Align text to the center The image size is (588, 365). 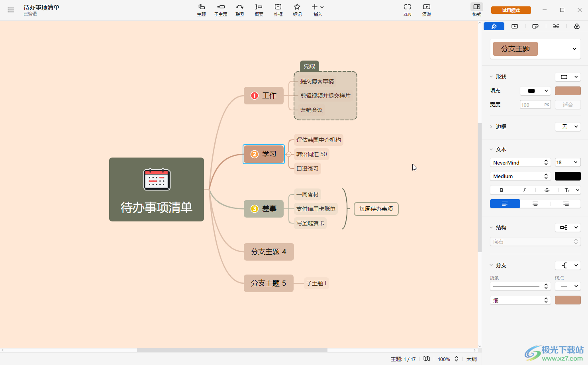pos(535,204)
